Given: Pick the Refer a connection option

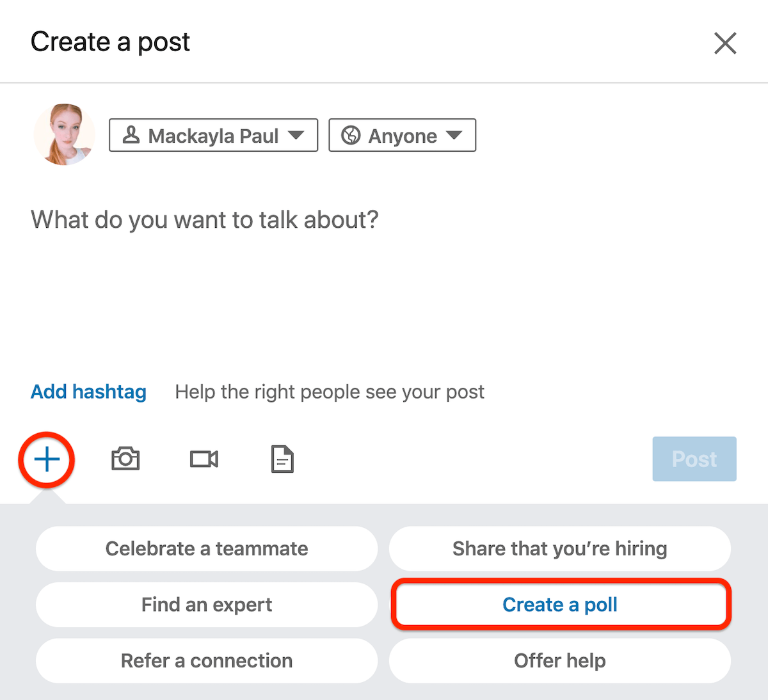Looking at the screenshot, I should click(x=207, y=660).
